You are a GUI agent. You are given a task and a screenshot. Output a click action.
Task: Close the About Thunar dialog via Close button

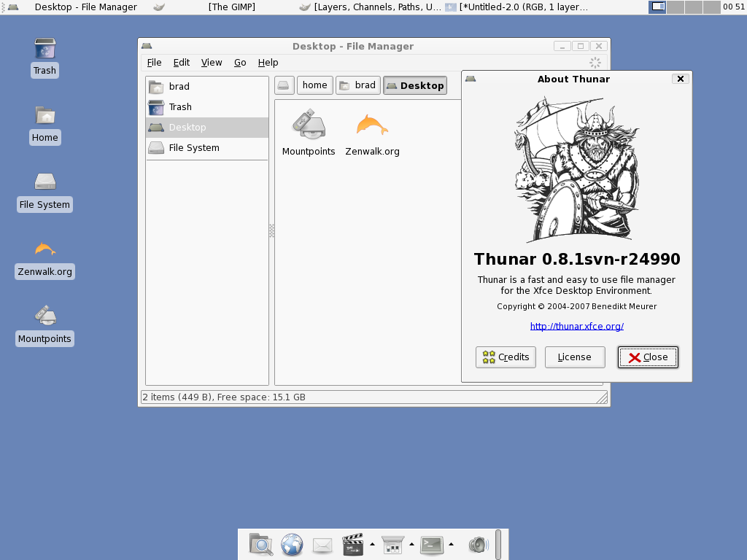[648, 357]
